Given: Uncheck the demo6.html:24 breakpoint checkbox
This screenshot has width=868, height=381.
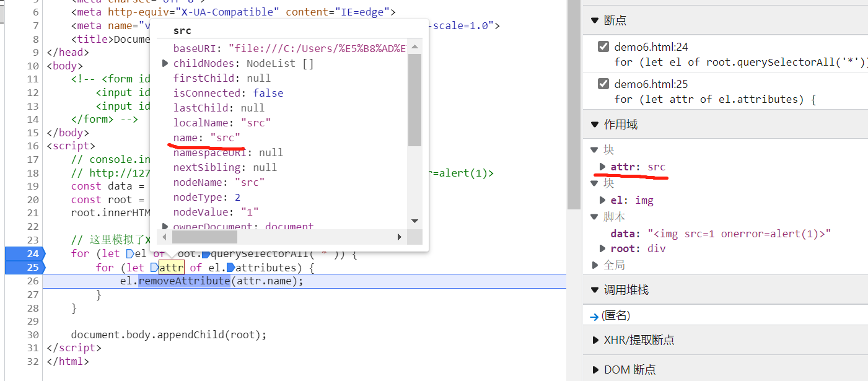Looking at the screenshot, I should [603, 47].
